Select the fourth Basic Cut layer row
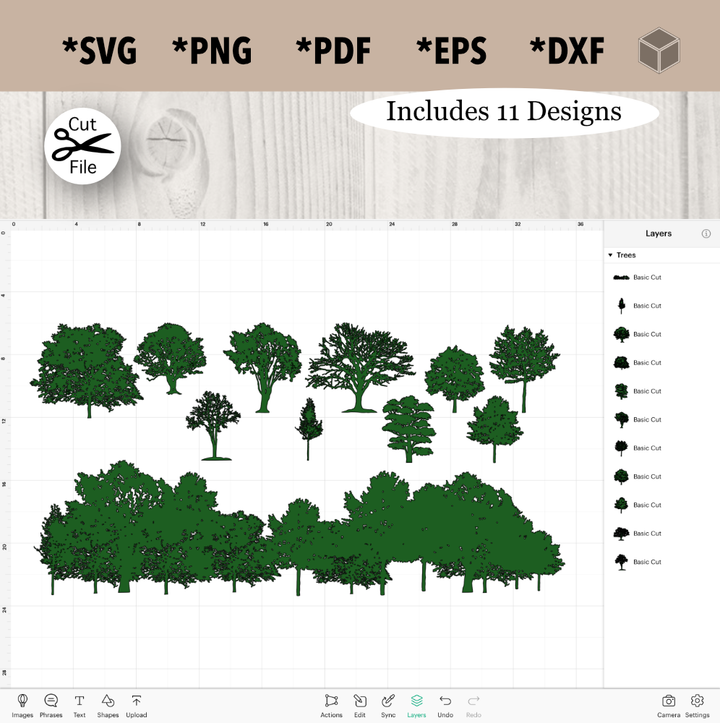The image size is (720, 723). click(662, 363)
